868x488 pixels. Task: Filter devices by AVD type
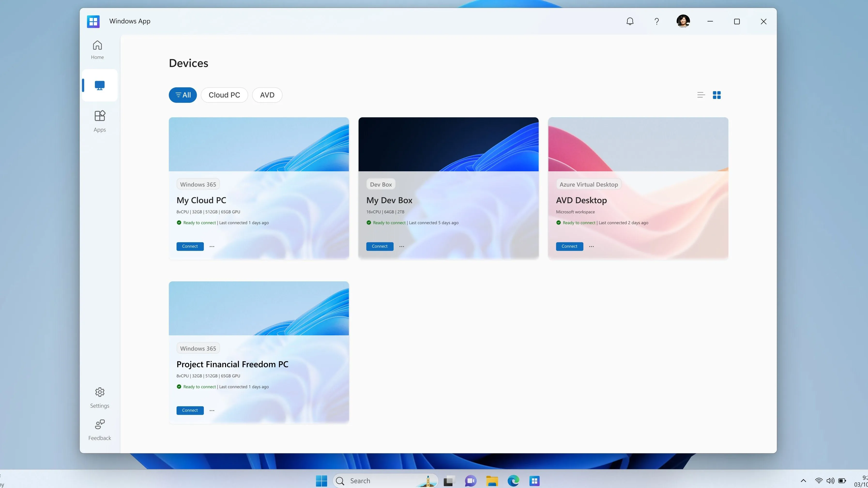(266, 95)
